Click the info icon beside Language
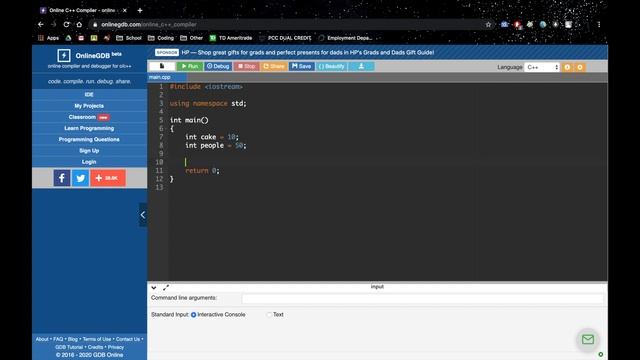This screenshot has height=360, width=640. 567,67
